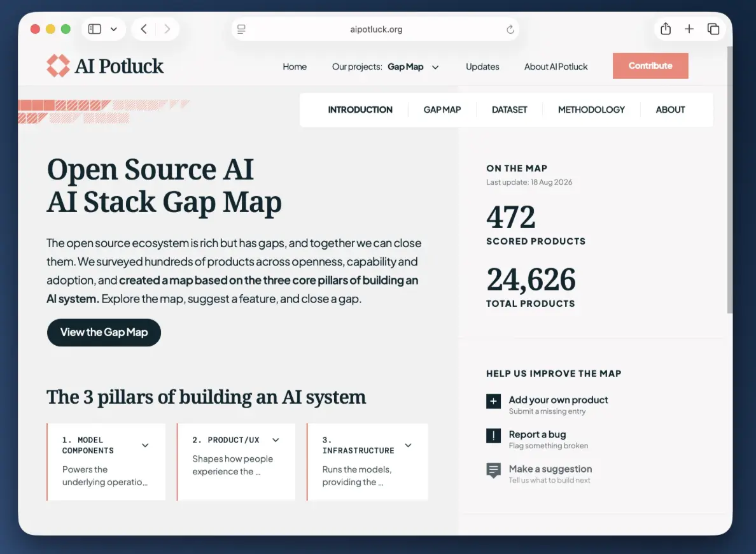The image size is (756, 554).
Task: Select the Introduction tab
Action: 360,110
